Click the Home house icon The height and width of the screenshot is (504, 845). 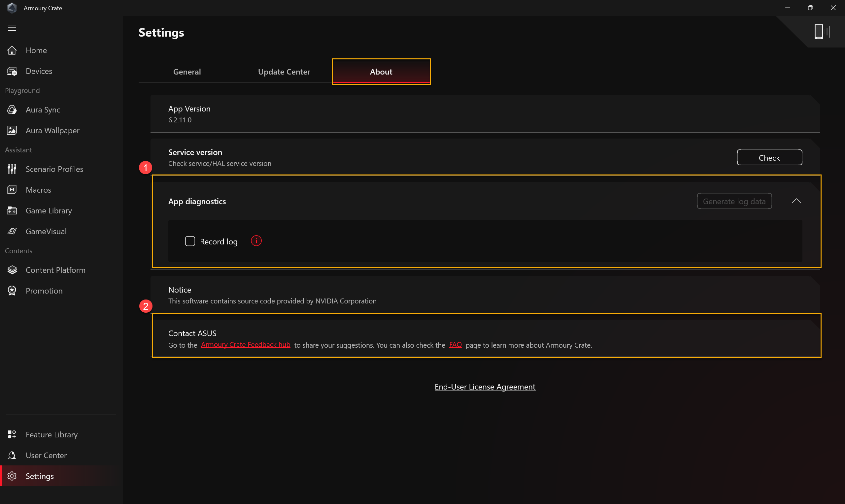click(x=12, y=50)
